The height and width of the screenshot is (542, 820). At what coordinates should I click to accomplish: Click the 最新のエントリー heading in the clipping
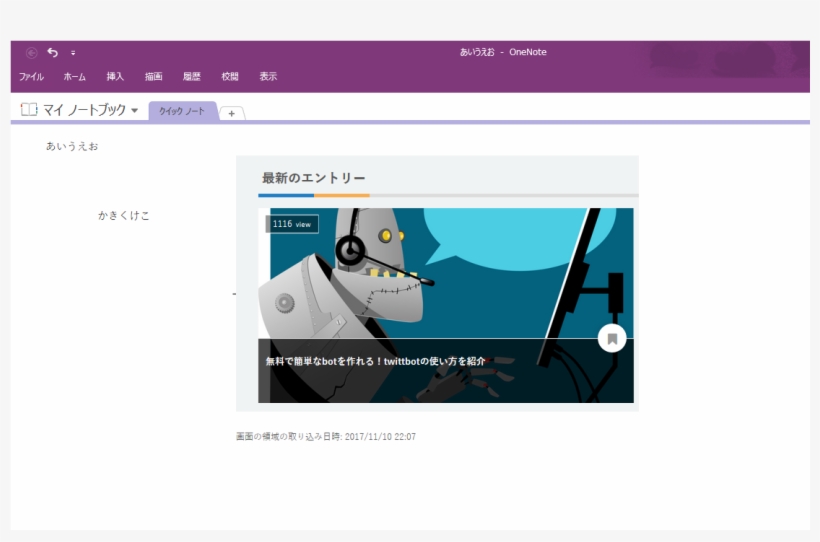click(314, 178)
